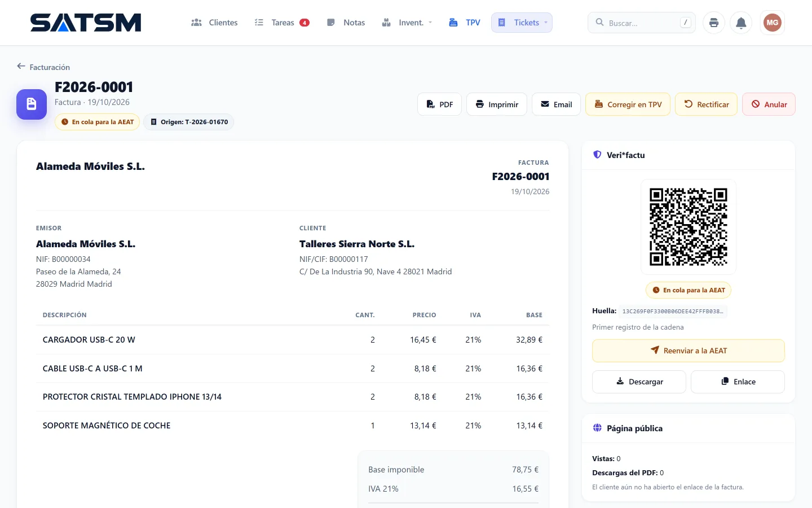This screenshot has width=812, height=508.
Task: Click the Veri*factu En cola para la AEAT status
Action: click(x=689, y=290)
